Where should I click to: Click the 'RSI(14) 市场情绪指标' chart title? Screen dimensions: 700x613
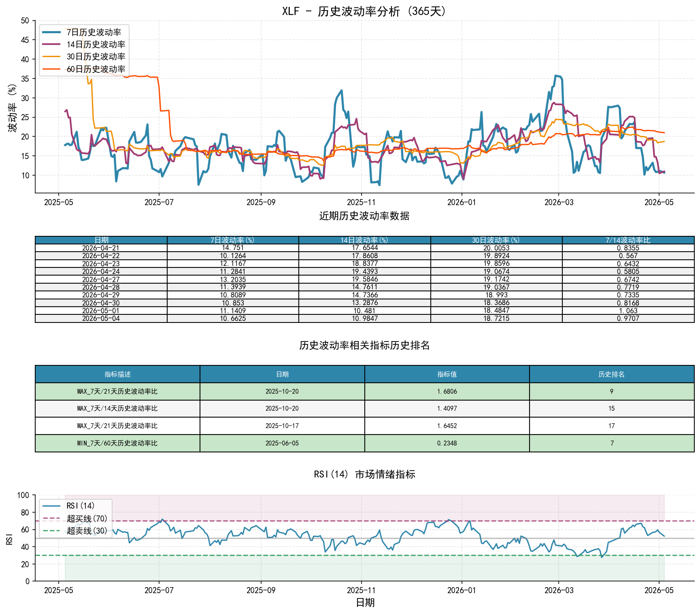(x=364, y=474)
